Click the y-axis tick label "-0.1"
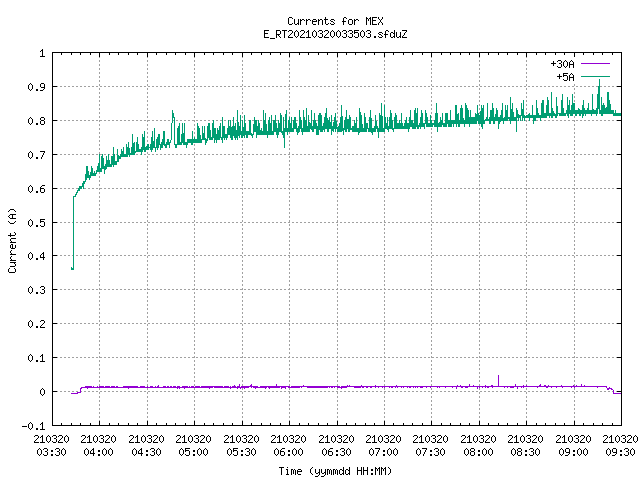Viewport: 640px width, 480px height. pos(33,426)
